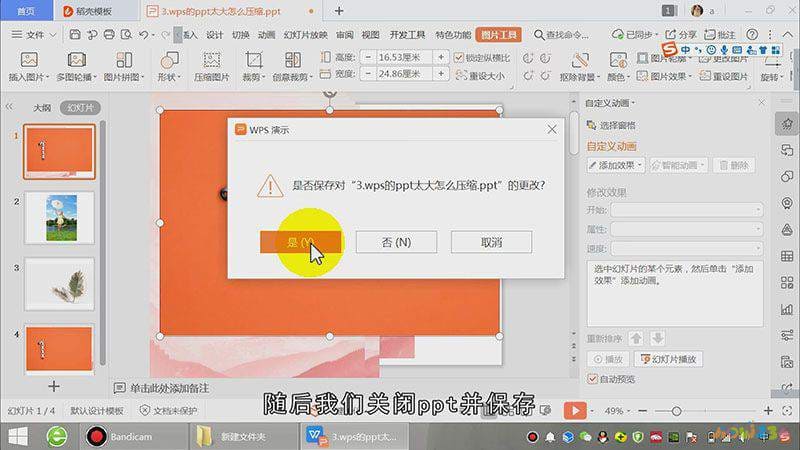The height and width of the screenshot is (450, 800).
Task: Add a new slide with plus button
Action: 54,387
